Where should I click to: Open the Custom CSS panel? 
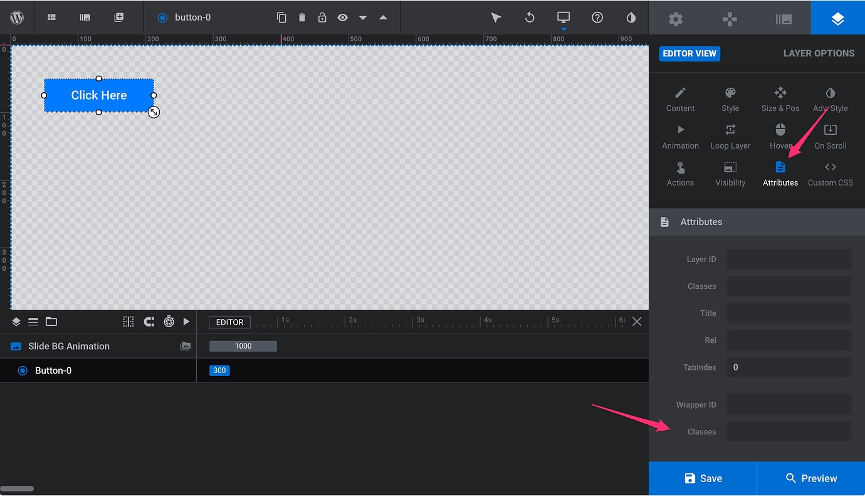pos(830,172)
